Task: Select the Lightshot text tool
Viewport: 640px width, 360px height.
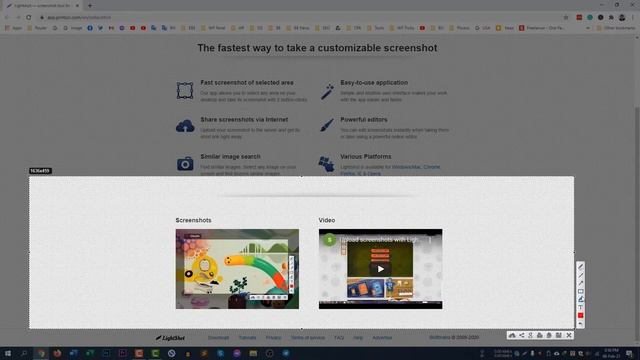Action: 580,307
